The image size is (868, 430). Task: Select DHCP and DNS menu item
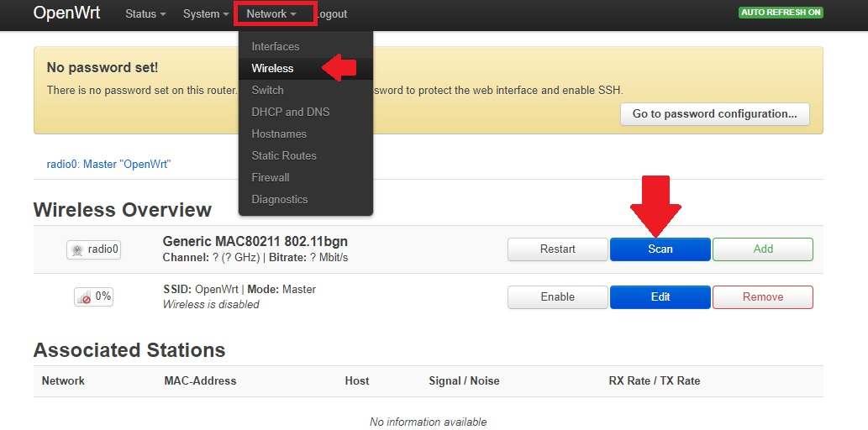[x=291, y=112]
